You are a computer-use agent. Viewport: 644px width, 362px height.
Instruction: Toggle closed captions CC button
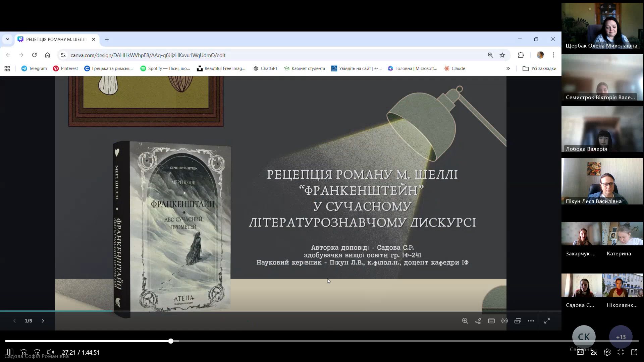[580, 352]
